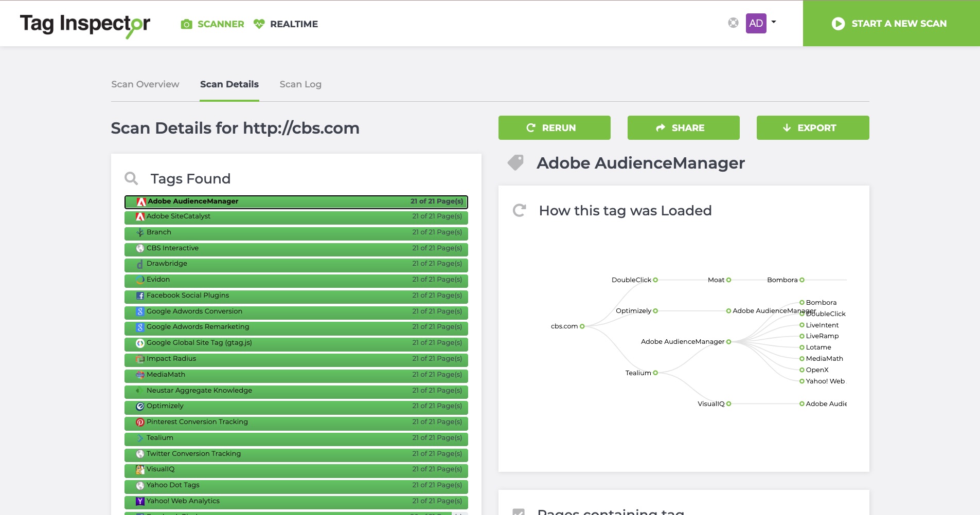Click '21 of 21 Page(s)' on the Evidon row
980x515 pixels.
[437, 280]
